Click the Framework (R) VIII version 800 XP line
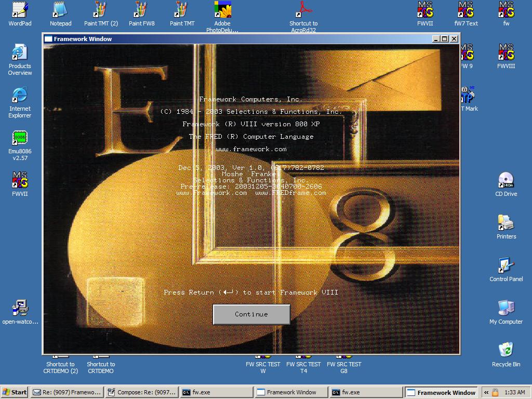Screen dimensions: 532x399 (251, 124)
